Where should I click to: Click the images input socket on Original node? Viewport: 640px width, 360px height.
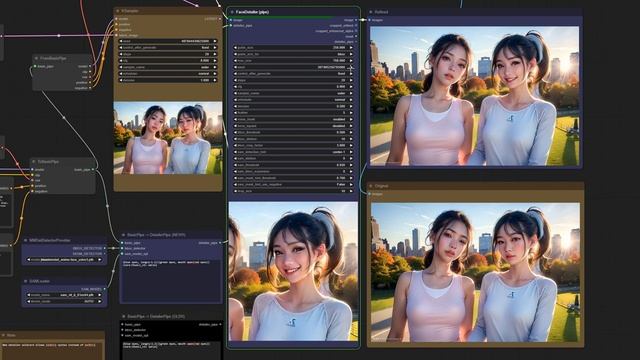[x=370, y=194]
